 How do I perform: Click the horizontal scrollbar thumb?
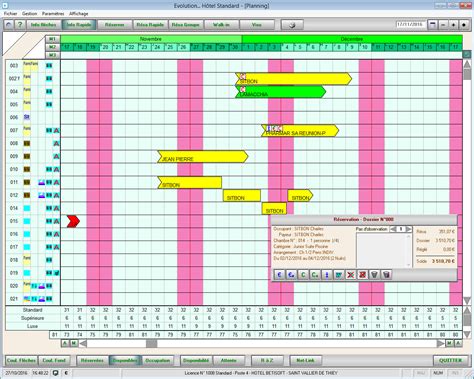(152, 343)
